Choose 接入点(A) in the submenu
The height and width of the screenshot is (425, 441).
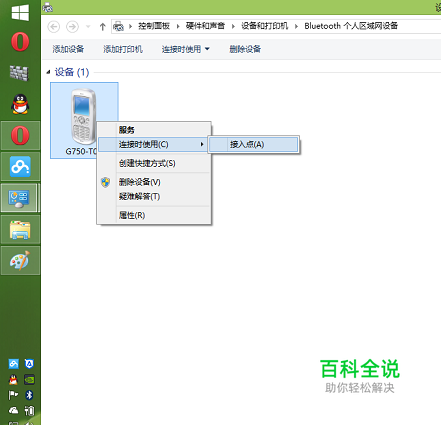[253, 144]
